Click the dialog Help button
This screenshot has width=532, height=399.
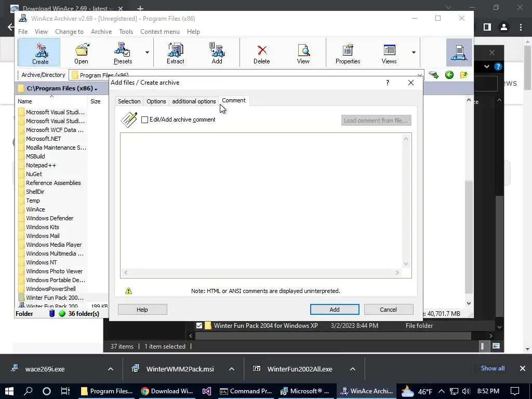pos(142,310)
